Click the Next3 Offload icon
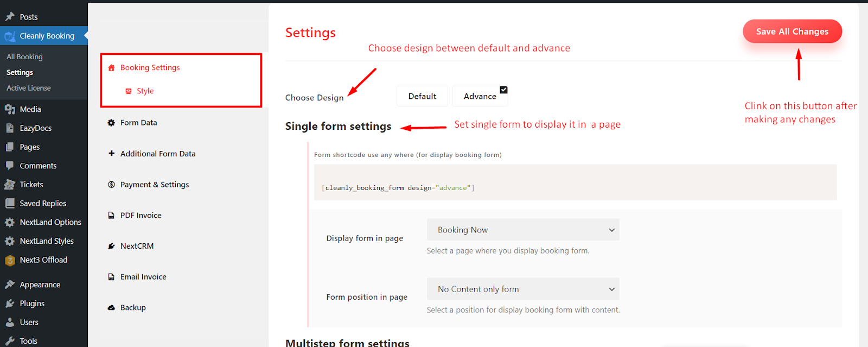Screen dimensions: 868x347 [10, 260]
